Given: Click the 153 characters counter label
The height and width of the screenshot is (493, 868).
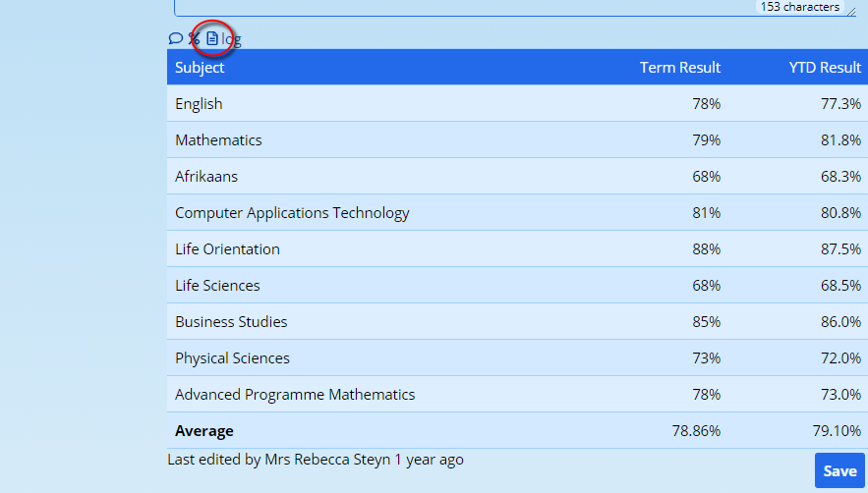Looking at the screenshot, I should click(x=799, y=7).
